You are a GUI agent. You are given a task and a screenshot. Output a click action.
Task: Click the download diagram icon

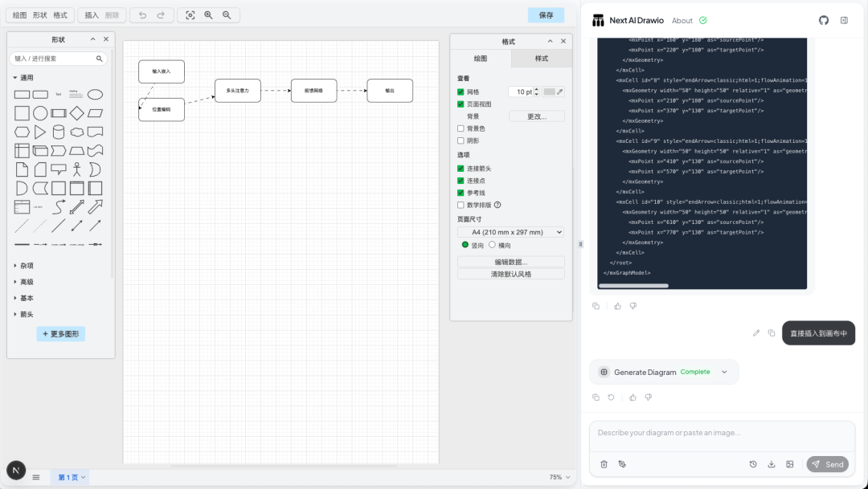[771, 464]
